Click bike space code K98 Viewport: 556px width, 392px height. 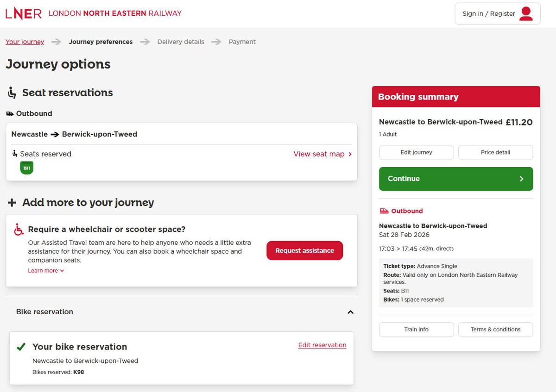coord(79,372)
